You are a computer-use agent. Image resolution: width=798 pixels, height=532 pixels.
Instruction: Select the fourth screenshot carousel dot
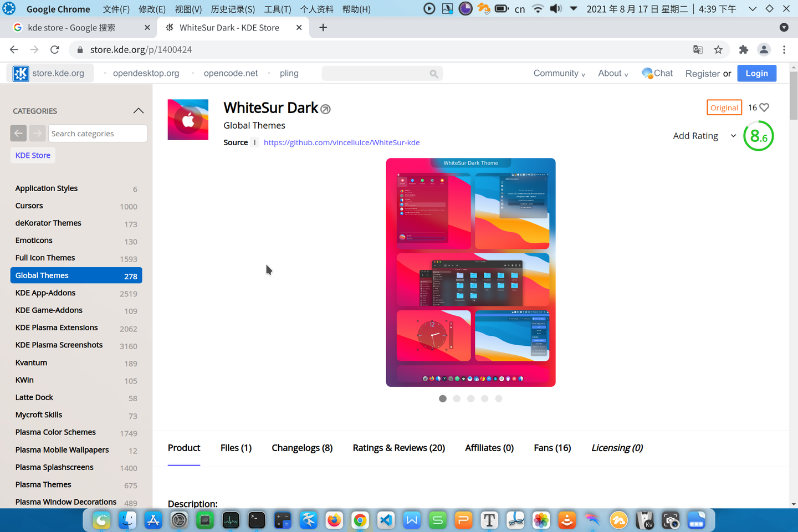(485, 398)
